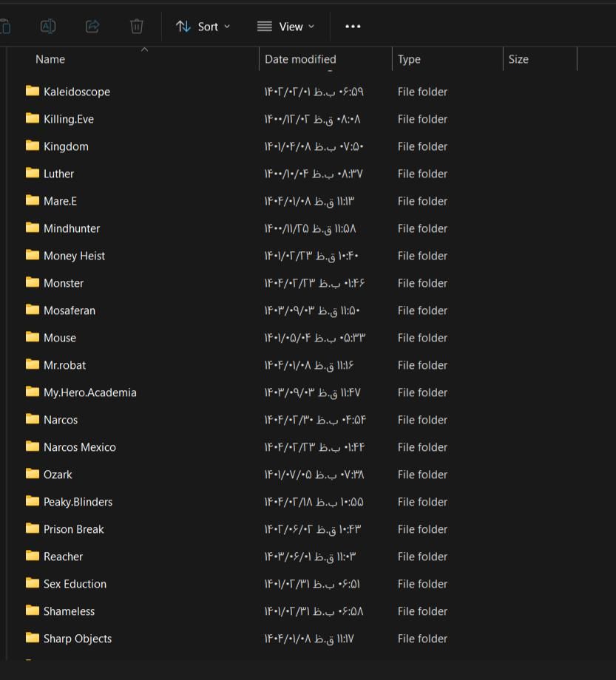Click the Money Heist folder name

click(x=74, y=256)
